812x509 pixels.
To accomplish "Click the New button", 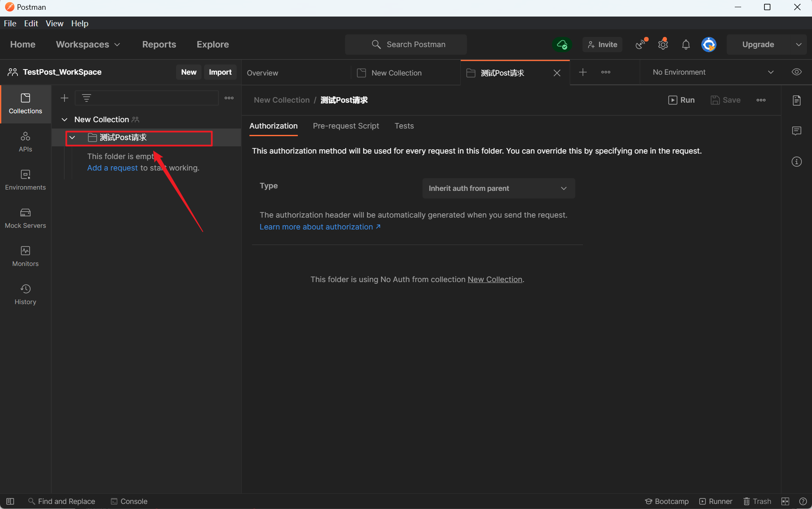I will tap(189, 72).
